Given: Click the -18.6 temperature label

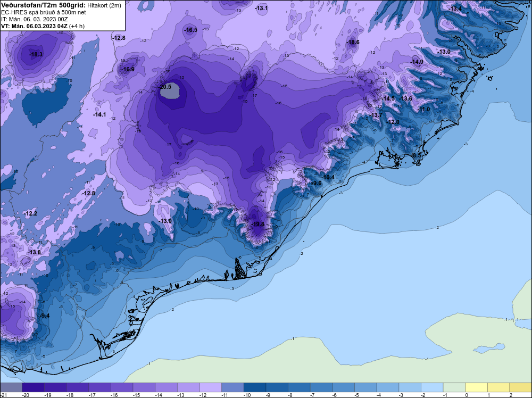Looking at the screenshot, I should click(353, 43).
